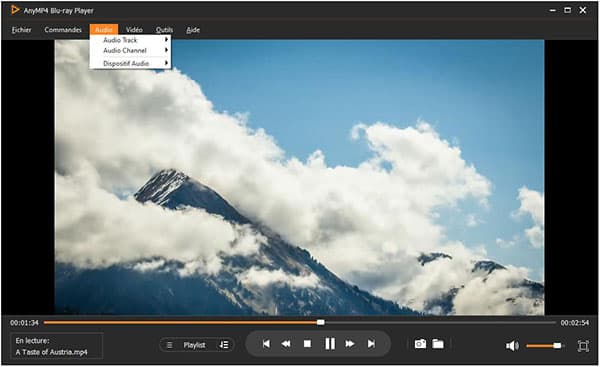Click the Playlist button
The width and height of the screenshot is (600, 367).
click(194, 345)
